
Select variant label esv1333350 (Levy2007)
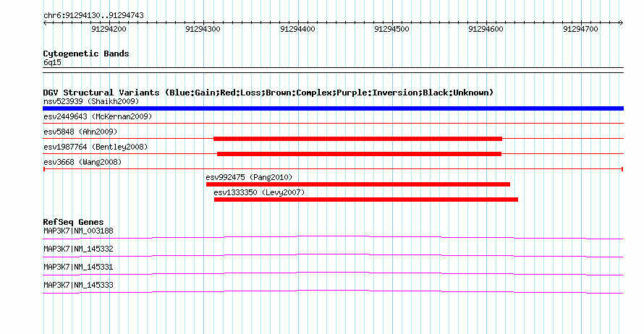[259, 192]
